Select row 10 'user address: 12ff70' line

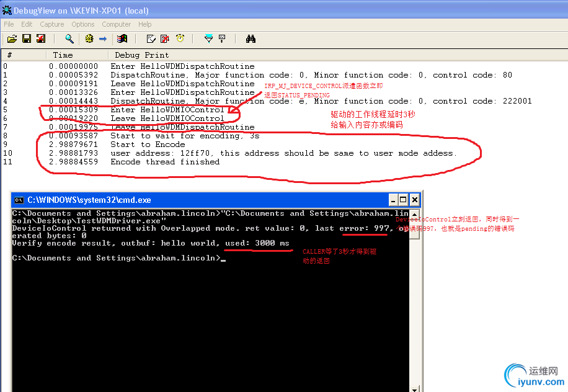285,153
